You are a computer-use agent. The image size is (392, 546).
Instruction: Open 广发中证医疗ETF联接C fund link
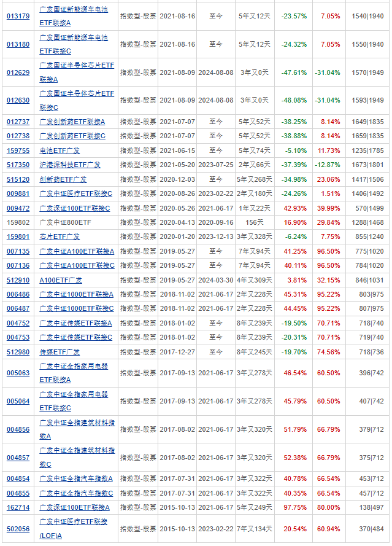pyautogui.click(x=76, y=193)
